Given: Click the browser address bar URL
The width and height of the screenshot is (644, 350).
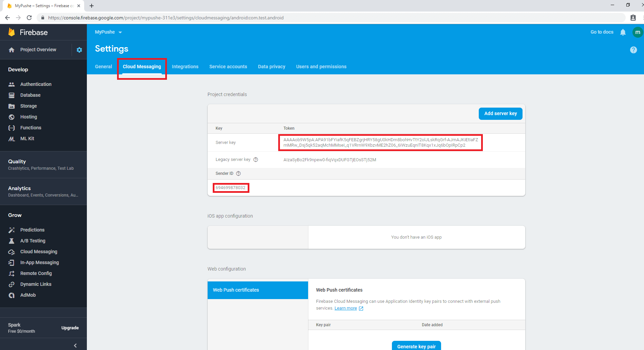Looking at the screenshot, I should click(x=166, y=18).
